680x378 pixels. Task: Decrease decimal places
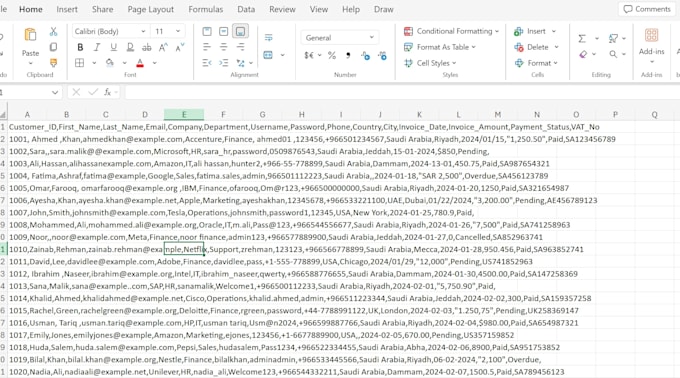[x=382, y=55]
